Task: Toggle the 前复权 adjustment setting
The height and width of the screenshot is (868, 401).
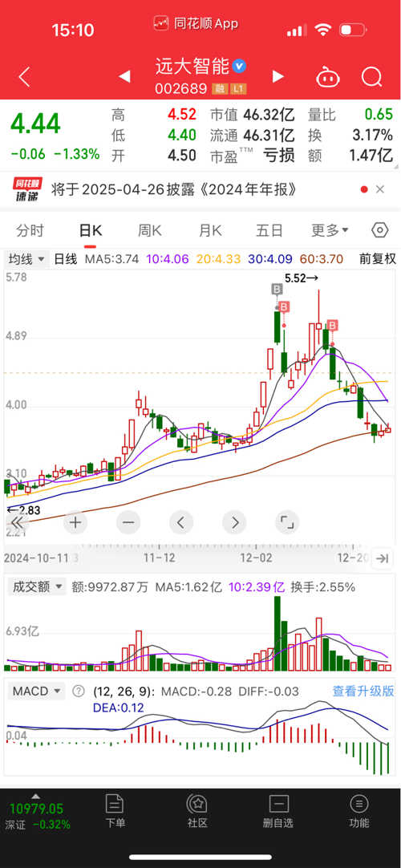Action: 378,258
